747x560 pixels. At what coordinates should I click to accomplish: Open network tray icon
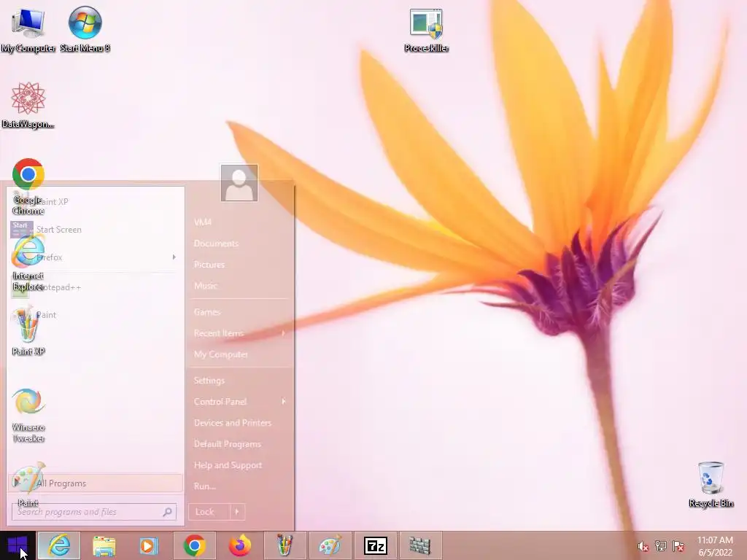pos(660,546)
